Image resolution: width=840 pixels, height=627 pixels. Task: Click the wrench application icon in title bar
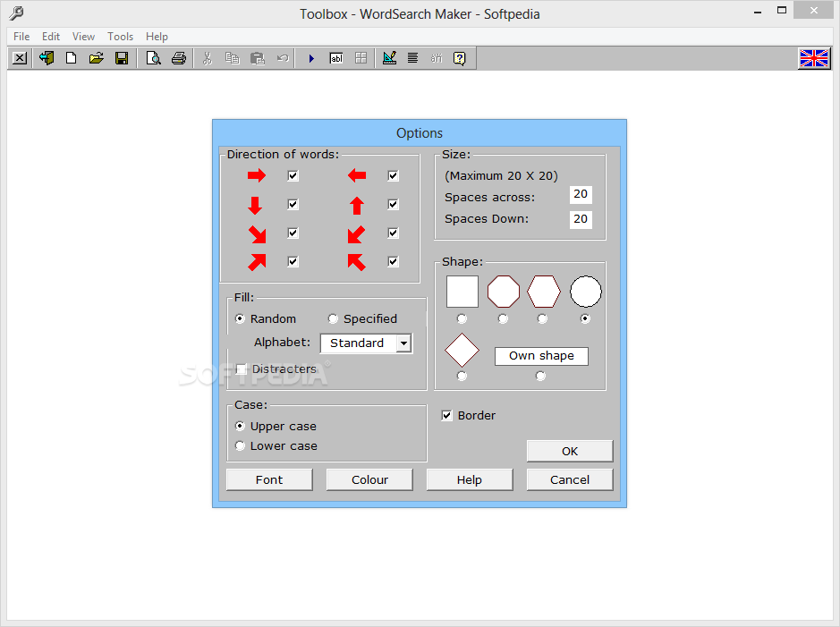[17, 13]
